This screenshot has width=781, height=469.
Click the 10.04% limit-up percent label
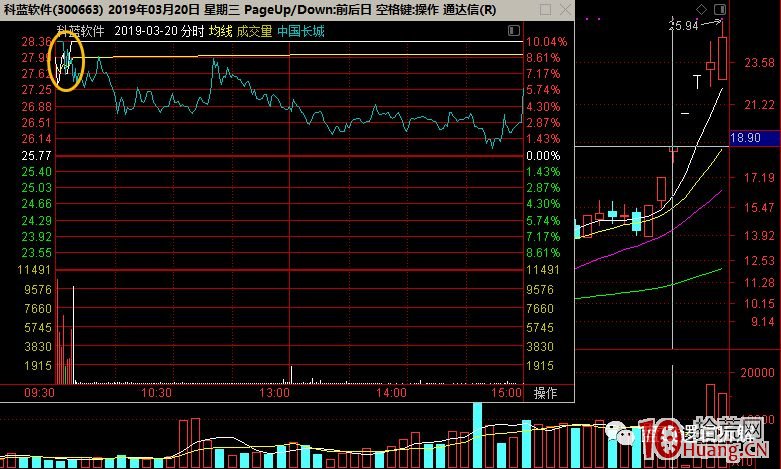tap(546, 42)
